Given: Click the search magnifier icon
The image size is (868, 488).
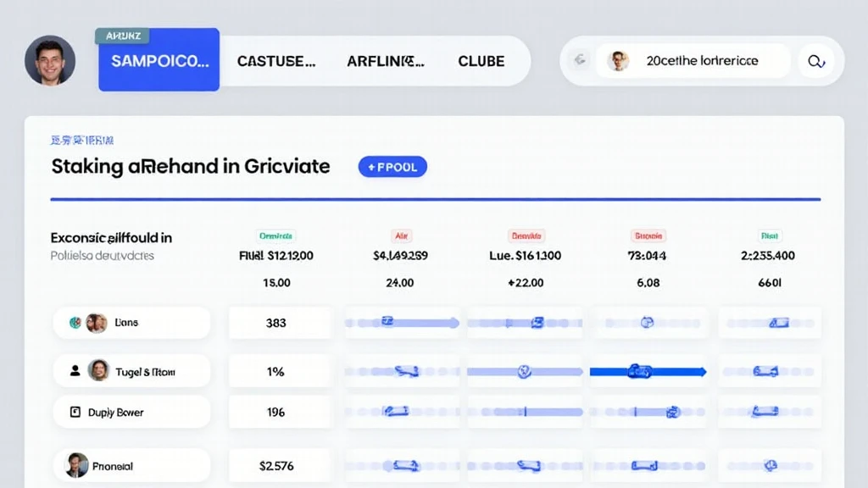Looking at the screenshot, I should click(x=816, y=61).
